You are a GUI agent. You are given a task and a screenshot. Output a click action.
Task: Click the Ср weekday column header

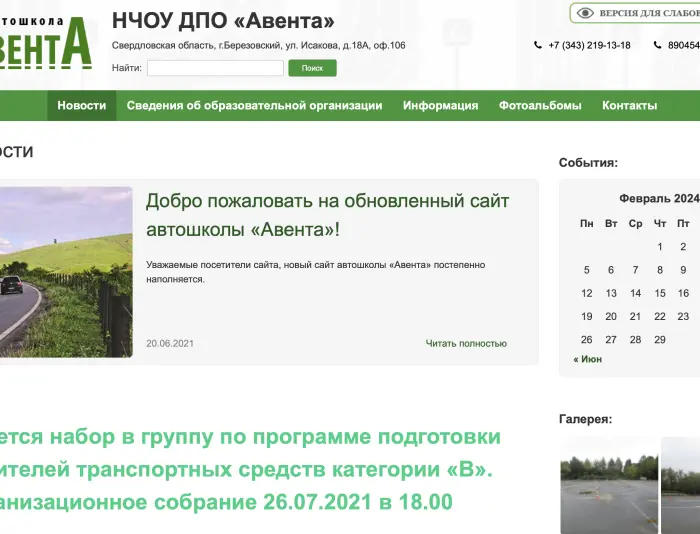[x=635, y=223]
